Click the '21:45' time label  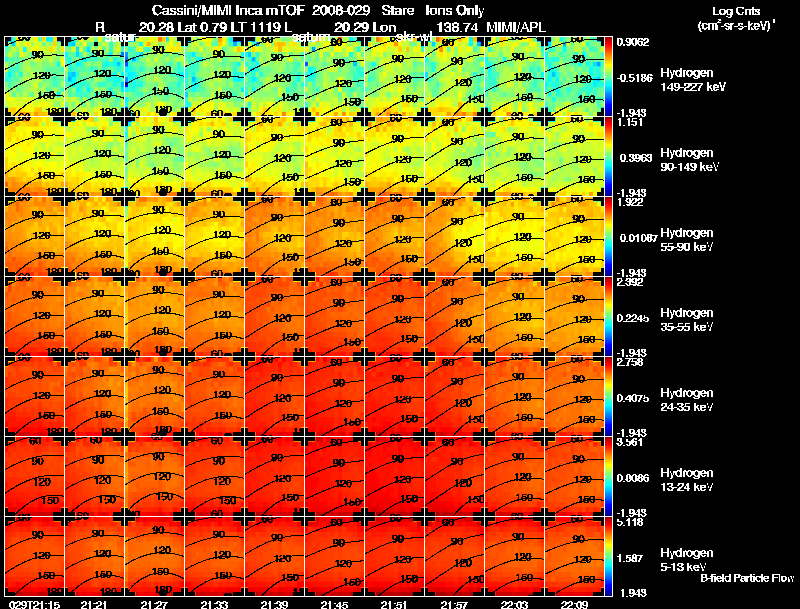[x=334, y=604]
